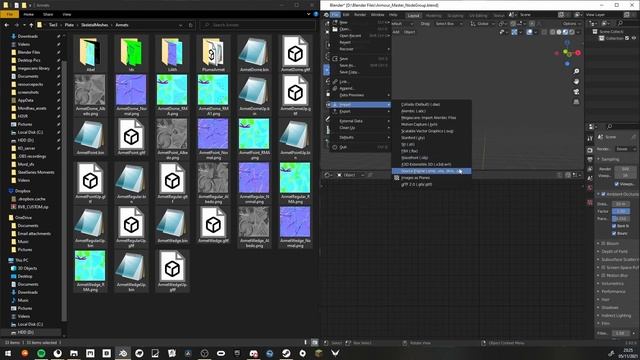Open Steam from the taskbar
Screen dimensions: 640x360
(286, 353)
